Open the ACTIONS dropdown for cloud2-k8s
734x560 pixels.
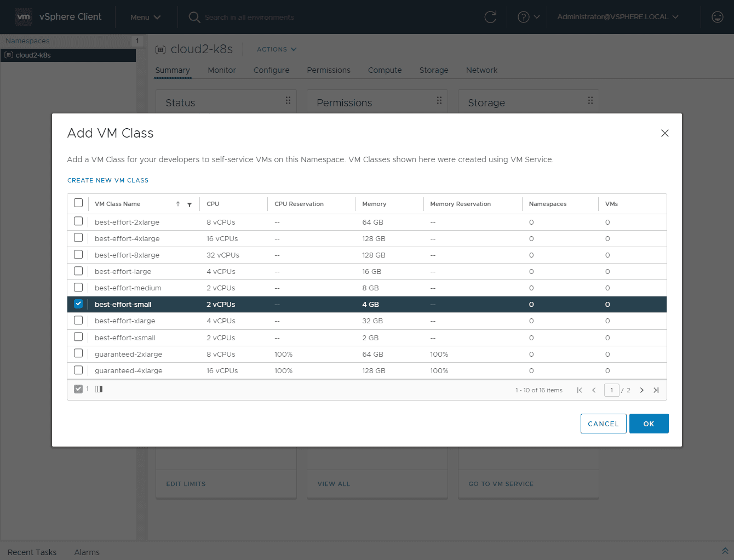point(277,49)
